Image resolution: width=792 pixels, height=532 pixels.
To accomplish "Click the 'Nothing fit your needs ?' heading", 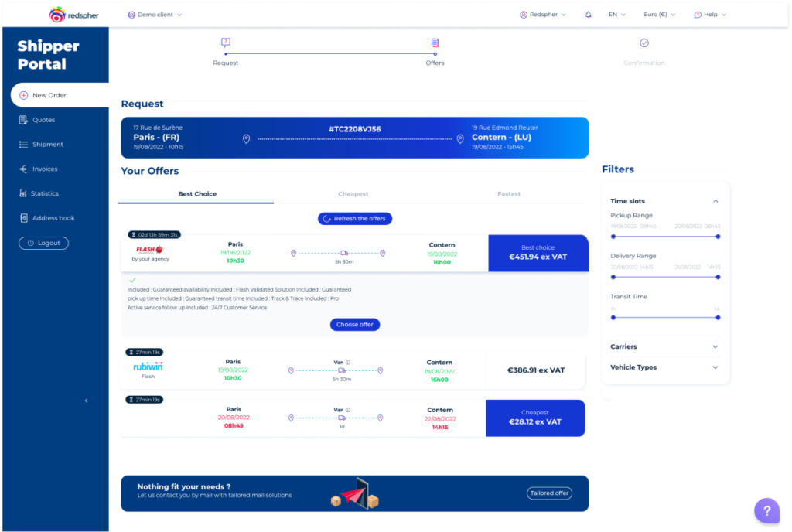I will [x=184, y=486].
